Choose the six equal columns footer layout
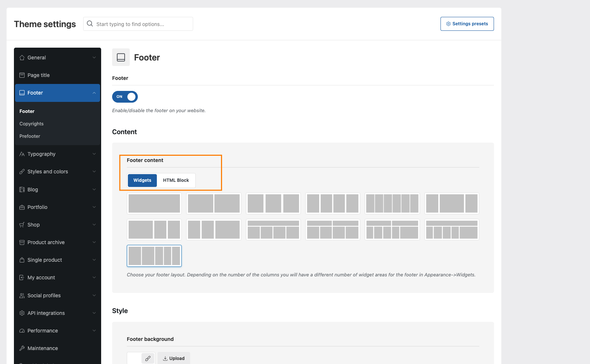Screen dimensions: 590x364 392,203
